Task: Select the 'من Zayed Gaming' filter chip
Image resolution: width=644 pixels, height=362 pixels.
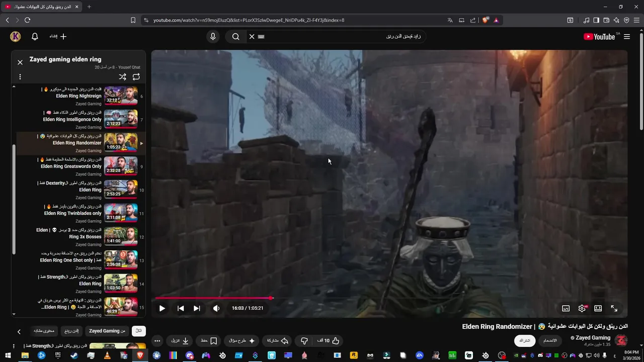Action: 107,331
